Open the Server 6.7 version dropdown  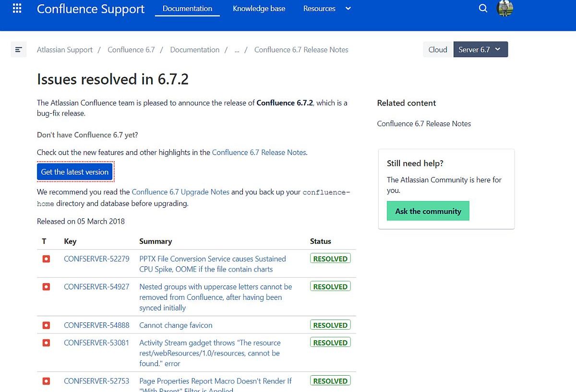point(480,49)
